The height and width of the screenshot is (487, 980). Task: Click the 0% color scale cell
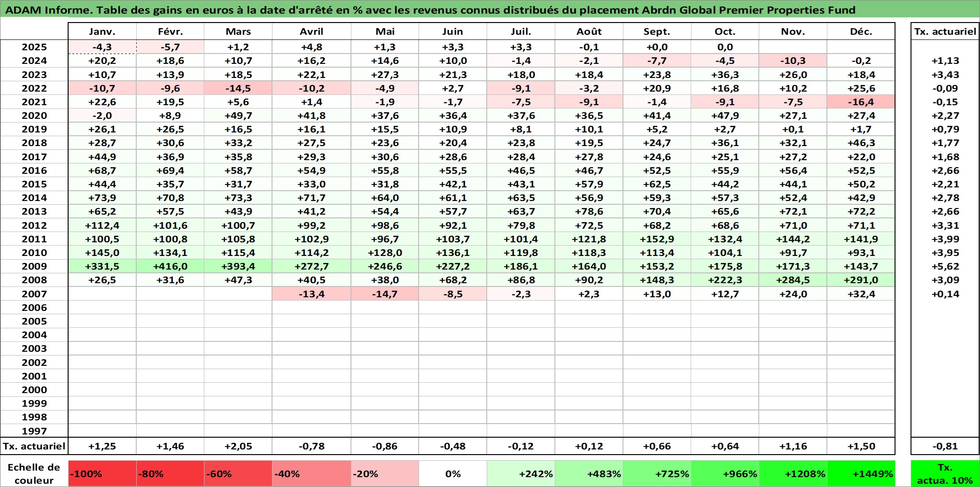[x=453, y=473]
